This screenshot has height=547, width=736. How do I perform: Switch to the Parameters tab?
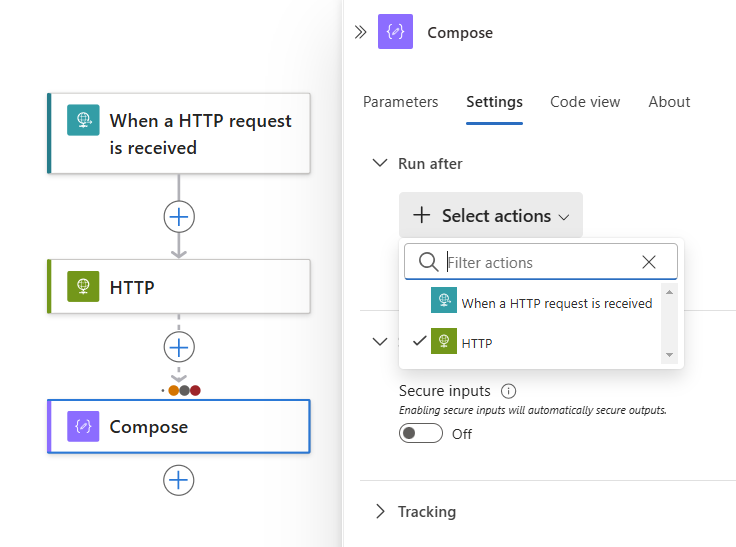click(x=400, y=102)
